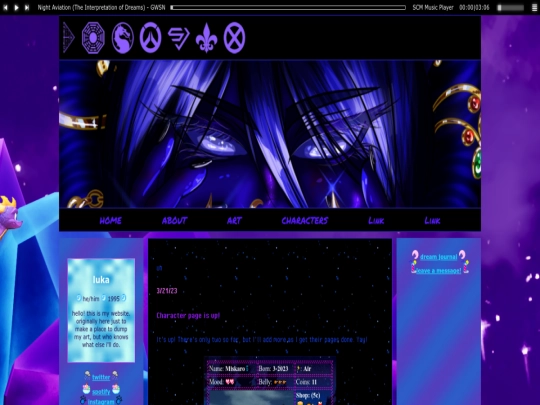Adjust the music player volume slider
The image size is (540, 405).
click(x=510, y=8)
